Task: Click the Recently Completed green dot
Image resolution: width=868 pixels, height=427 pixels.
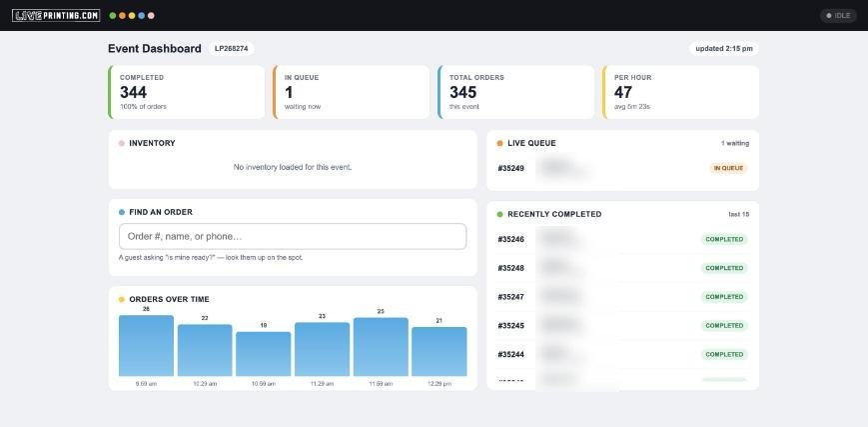Action: pyautogui.click(x=499, y=214)
